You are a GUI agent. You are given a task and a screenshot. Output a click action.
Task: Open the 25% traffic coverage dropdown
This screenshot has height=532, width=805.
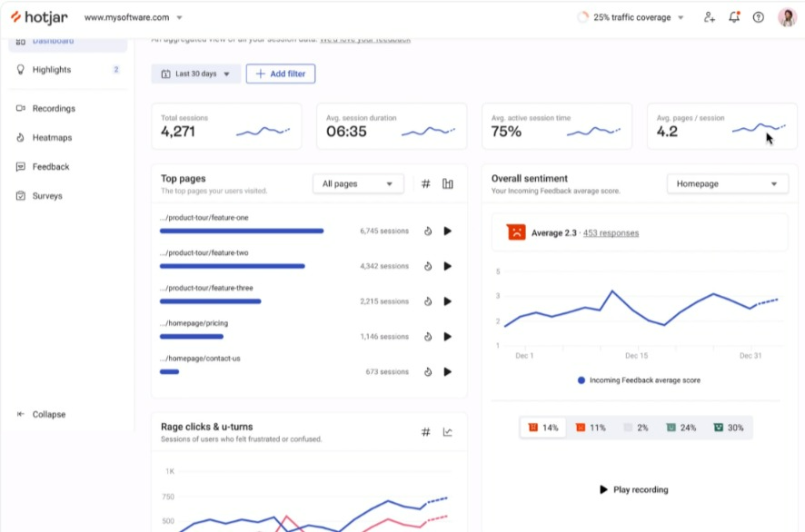coord(631,17)
